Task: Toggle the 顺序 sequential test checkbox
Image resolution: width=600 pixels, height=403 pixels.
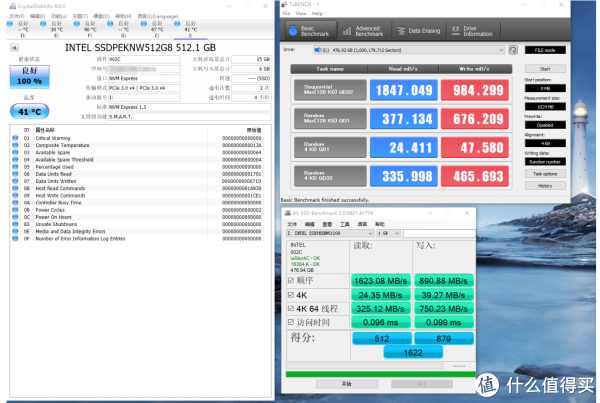Action: [291, 281]
